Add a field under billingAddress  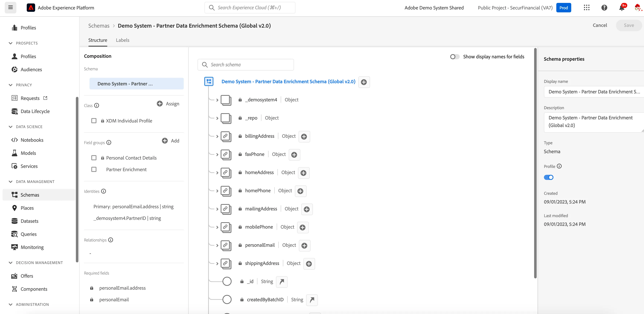tap(304, 136)
